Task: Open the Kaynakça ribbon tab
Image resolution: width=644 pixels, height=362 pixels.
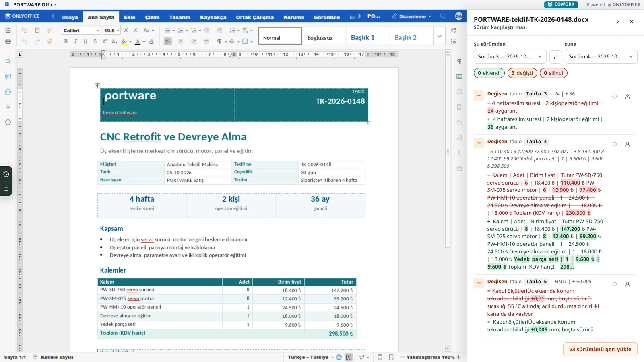Action: click(213, 17)
